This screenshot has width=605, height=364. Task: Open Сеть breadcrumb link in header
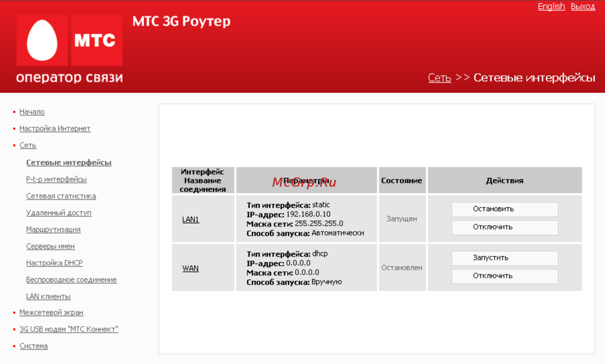point(439,78)
